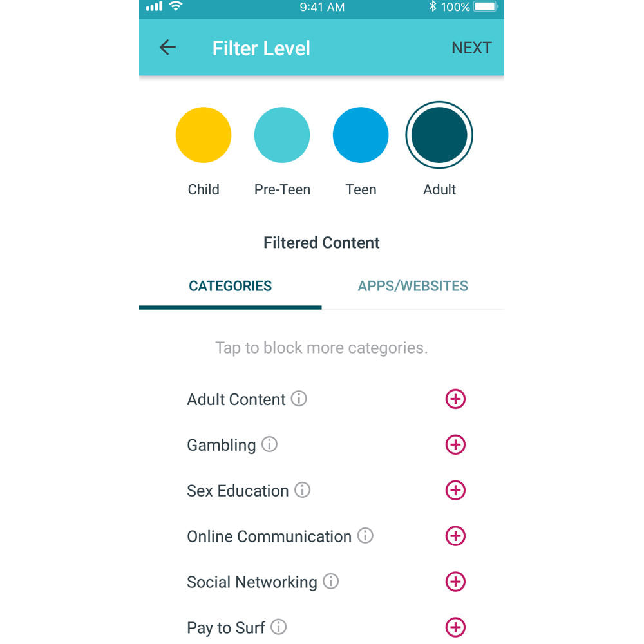The height and width of the screenshot is (644, 644).
Task: Show Online Communication info details
Action: [365, 535]
